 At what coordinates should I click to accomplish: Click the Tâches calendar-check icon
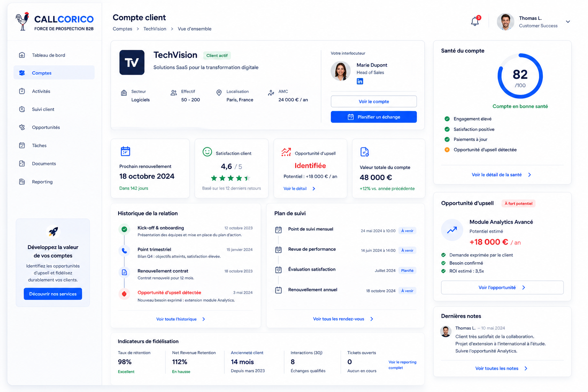(x=22, y=145)
